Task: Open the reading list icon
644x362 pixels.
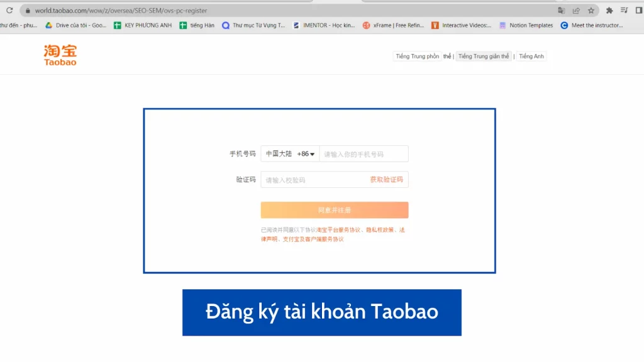Action: (x=625, y=11)
